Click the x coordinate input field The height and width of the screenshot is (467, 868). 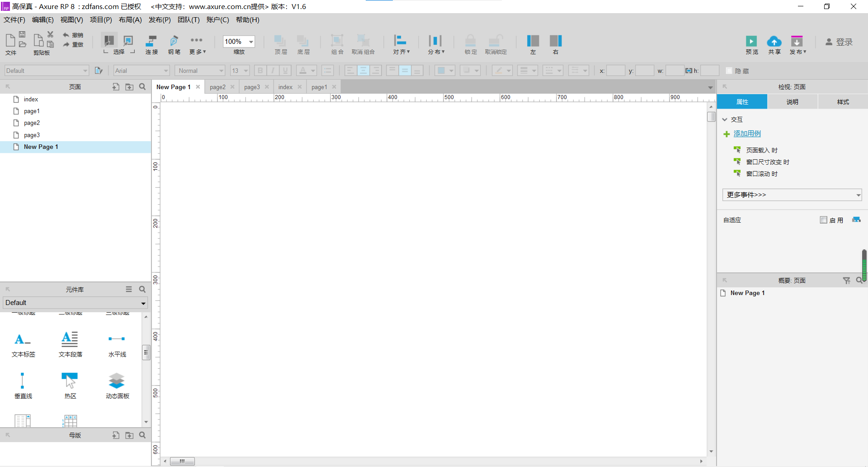click(615, 71)
